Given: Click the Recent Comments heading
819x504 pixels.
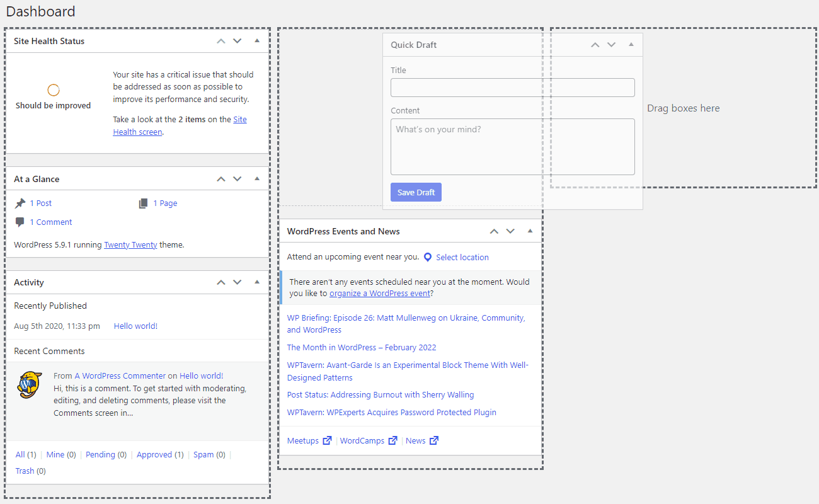Looking at the screenshot, I should pyautogui.click(x=49, y=352).
